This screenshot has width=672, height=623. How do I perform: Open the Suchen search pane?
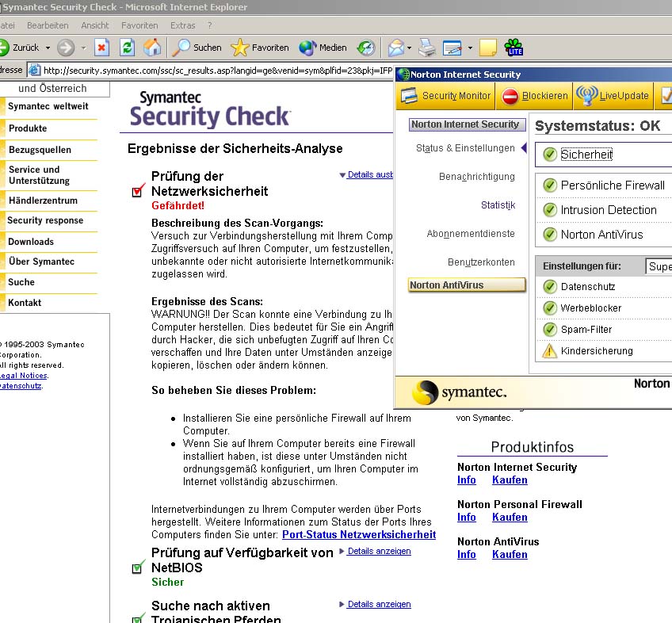pyautogui.click(x=197, y=48)
